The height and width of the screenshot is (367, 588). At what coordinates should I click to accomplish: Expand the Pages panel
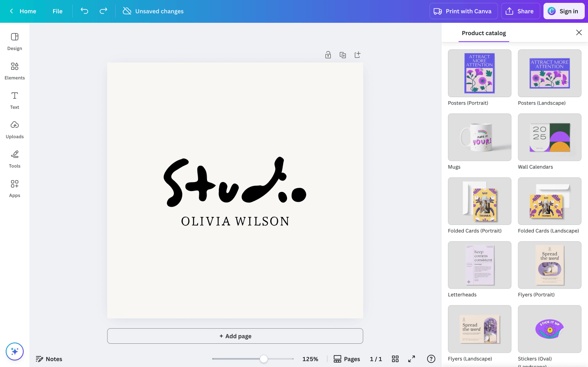(x=347, y=359)
